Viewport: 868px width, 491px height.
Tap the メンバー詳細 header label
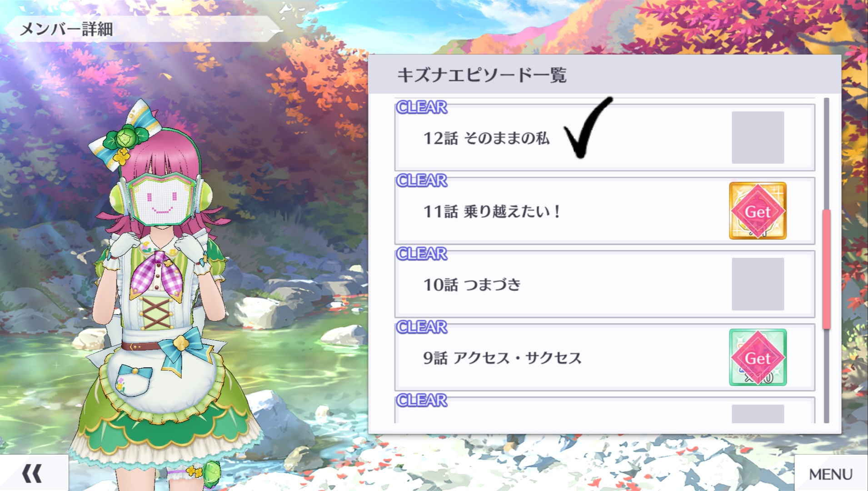66,29
